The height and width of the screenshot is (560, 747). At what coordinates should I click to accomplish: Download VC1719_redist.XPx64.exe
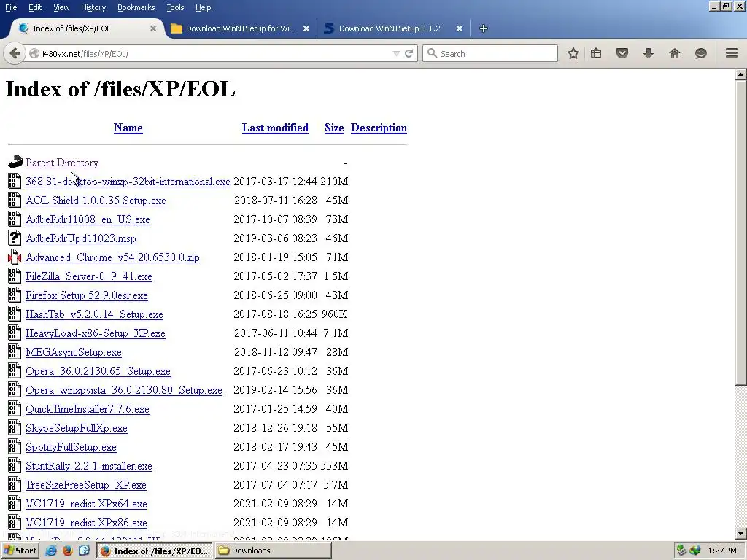coord(86,504)
